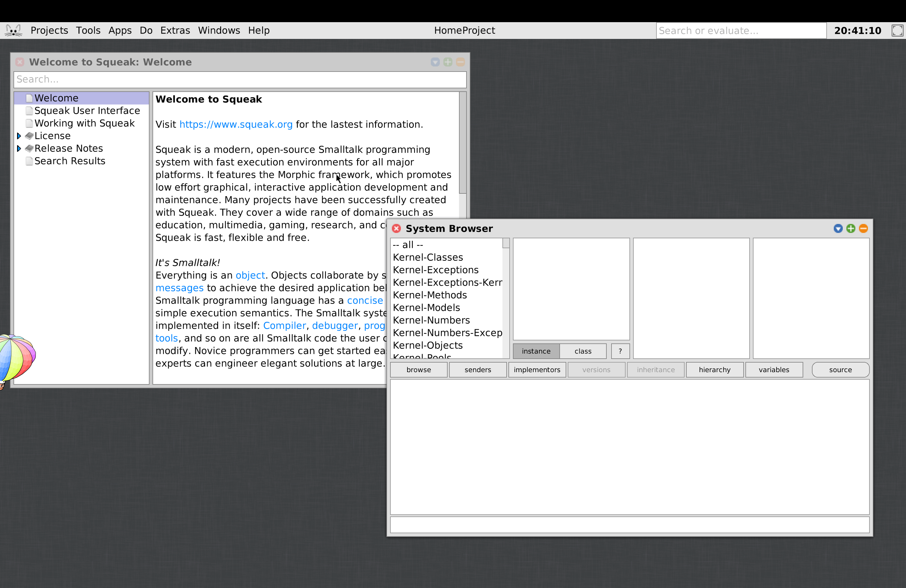Open the 'object' hyperlink
This screenshot has width=906, height=588.
[x=250, y=275]
